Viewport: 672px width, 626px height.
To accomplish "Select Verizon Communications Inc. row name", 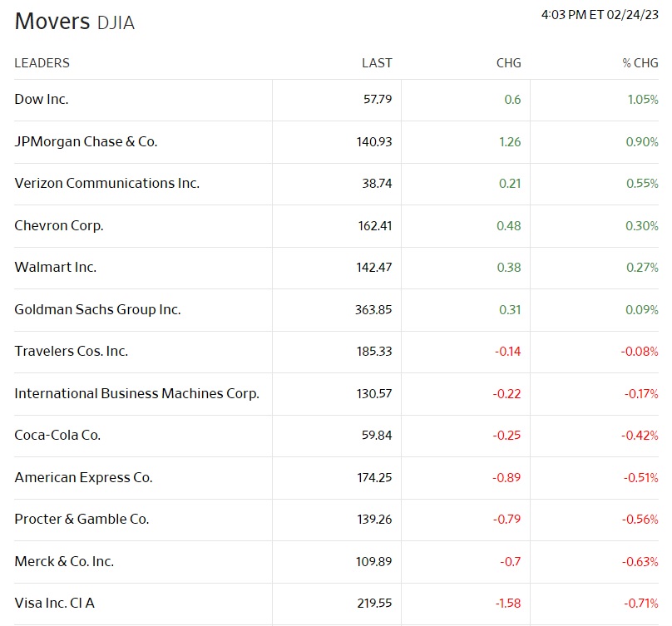I will pos(107,184).
